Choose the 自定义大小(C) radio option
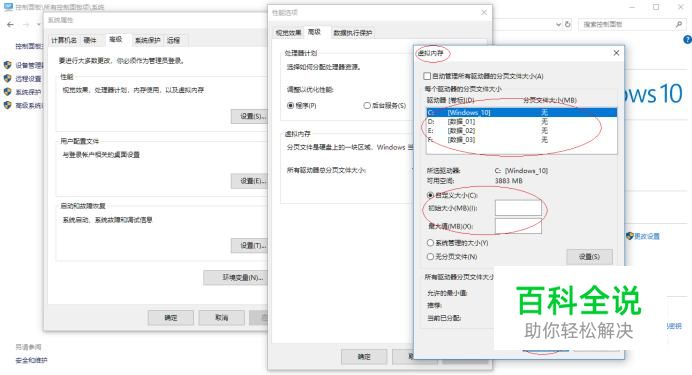Screen dimensions: 692x375 (x=430, y=195)
